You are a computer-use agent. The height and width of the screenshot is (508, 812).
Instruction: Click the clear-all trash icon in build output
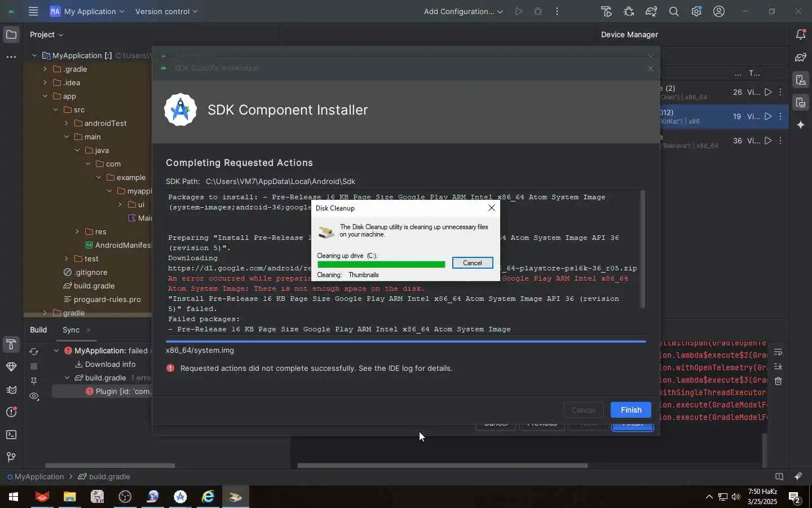coord(778,382)
